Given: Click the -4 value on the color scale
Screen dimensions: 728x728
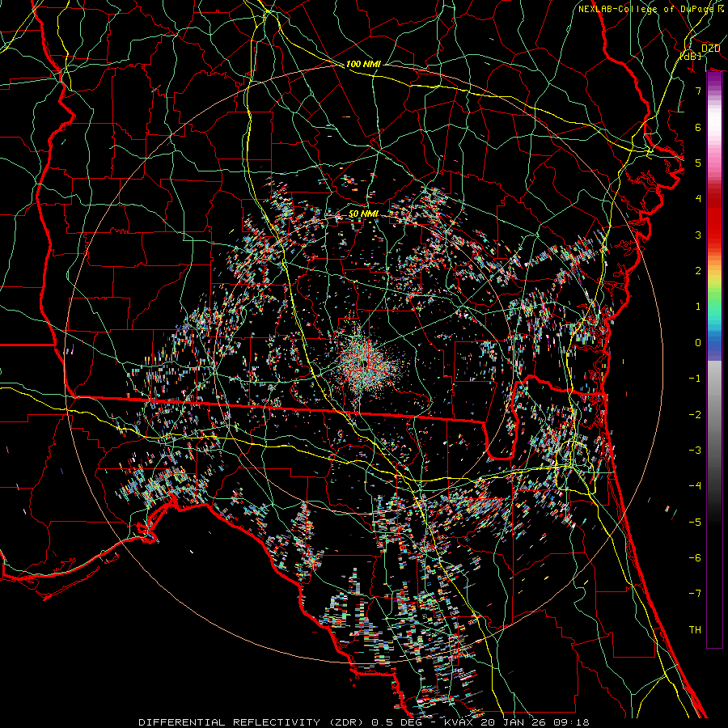Looking at the screenshot, I should 694,485.
